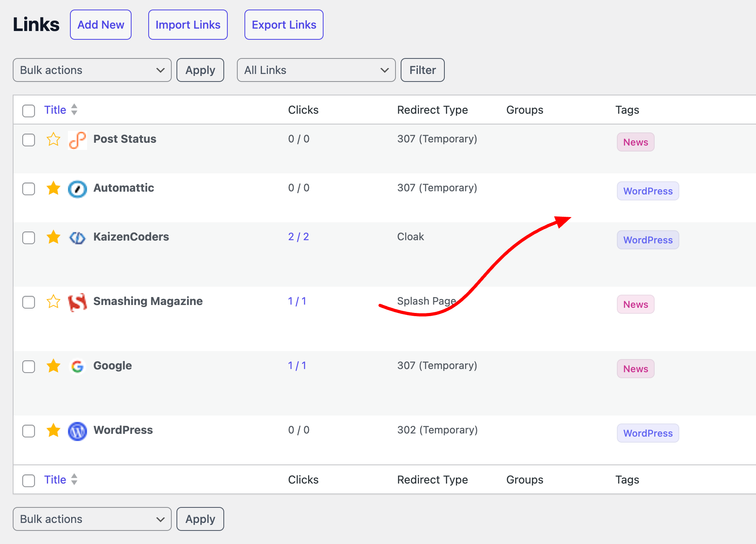This screenshot has height=544, width=756.
Task: Click the 302 (Temporary) redirect text
Action: click(437, 430)
